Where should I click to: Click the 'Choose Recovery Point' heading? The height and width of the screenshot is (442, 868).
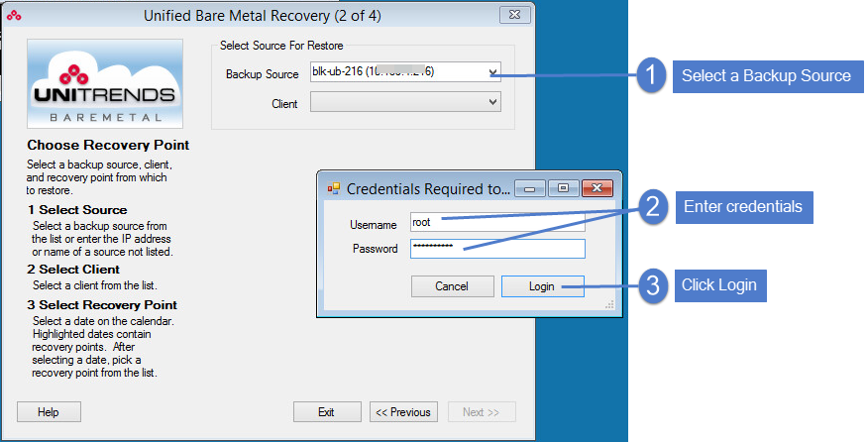pyautogui.click(x=108, y=145)
